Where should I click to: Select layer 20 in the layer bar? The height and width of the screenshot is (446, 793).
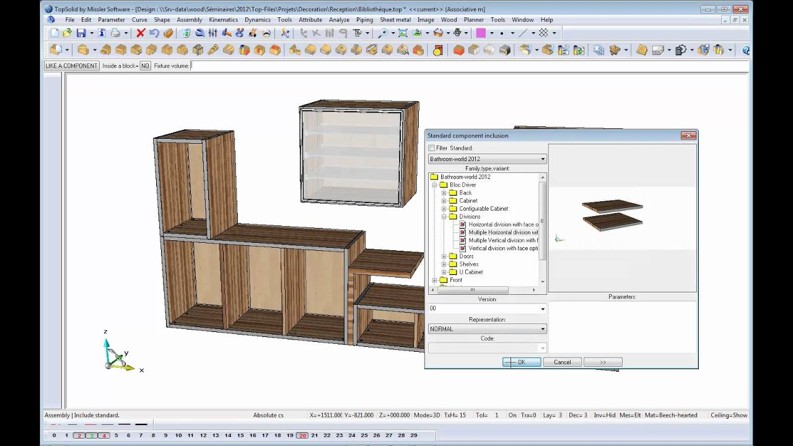[302, 435]
